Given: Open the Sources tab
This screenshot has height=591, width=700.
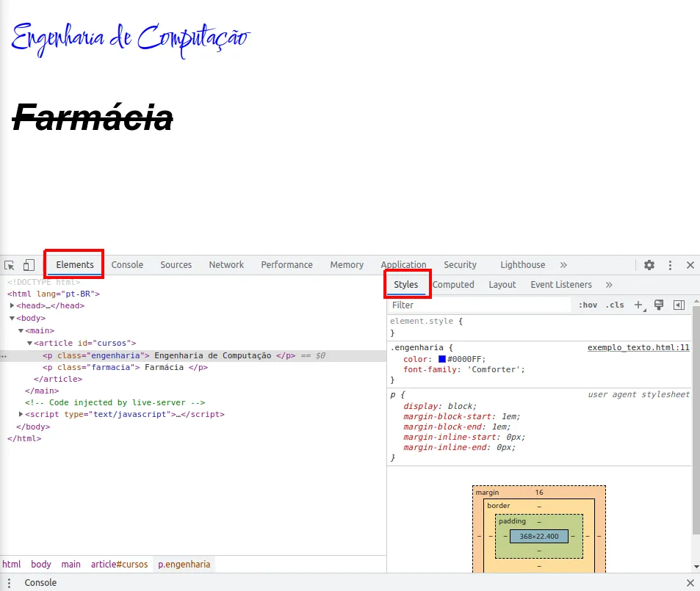Looking at the screenshot, I should (176, 265).
